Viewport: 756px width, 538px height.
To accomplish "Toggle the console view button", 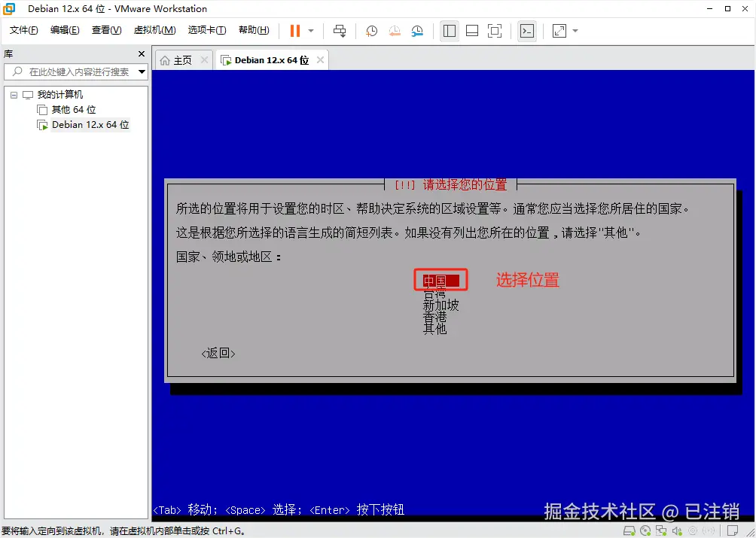I will click(x=527, y=31).
